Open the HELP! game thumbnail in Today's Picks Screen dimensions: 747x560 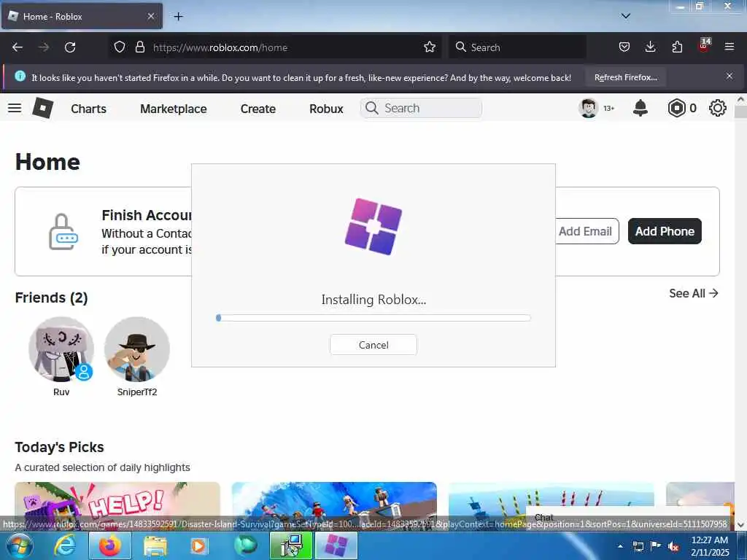[x=117, y=506]
